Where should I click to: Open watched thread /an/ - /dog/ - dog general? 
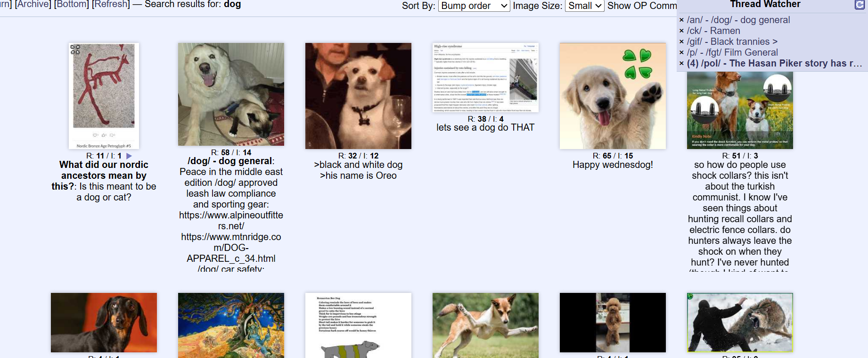738,20
